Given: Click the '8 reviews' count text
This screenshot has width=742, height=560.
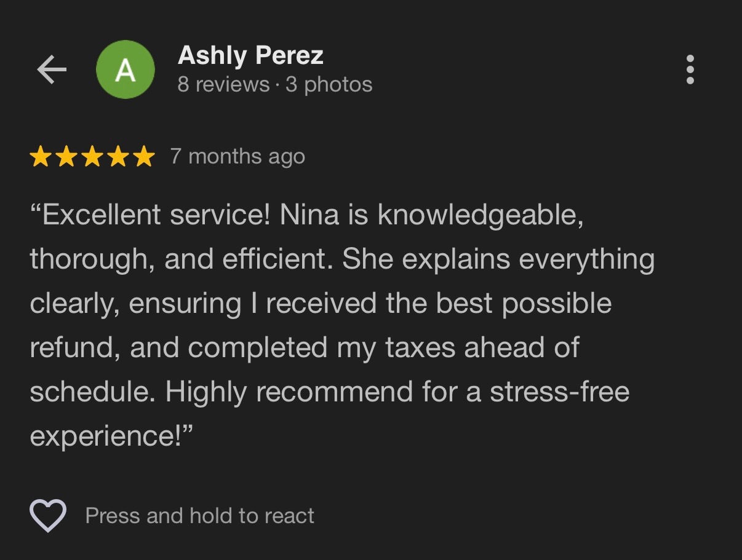Looking at the screenshot, I should [x=223, y=84].
